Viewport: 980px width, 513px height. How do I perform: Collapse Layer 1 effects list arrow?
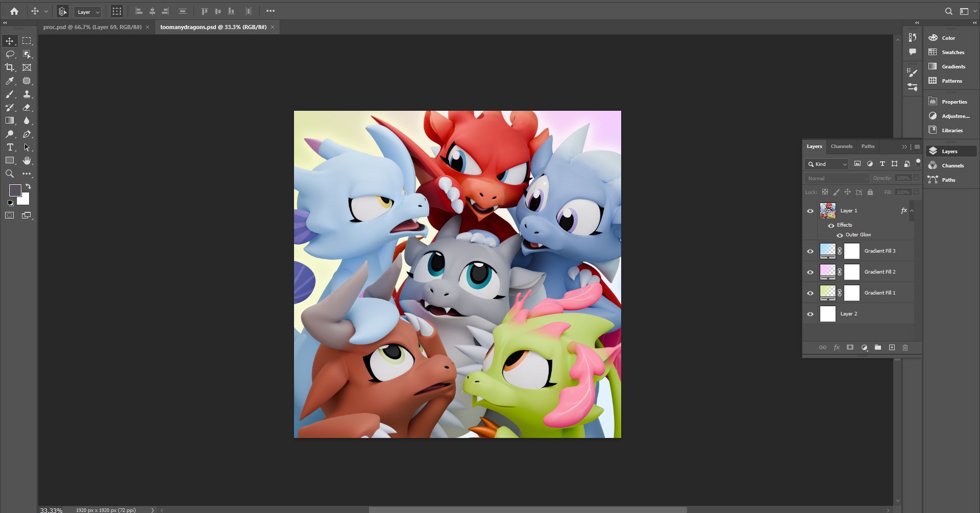tap(912, 211)
